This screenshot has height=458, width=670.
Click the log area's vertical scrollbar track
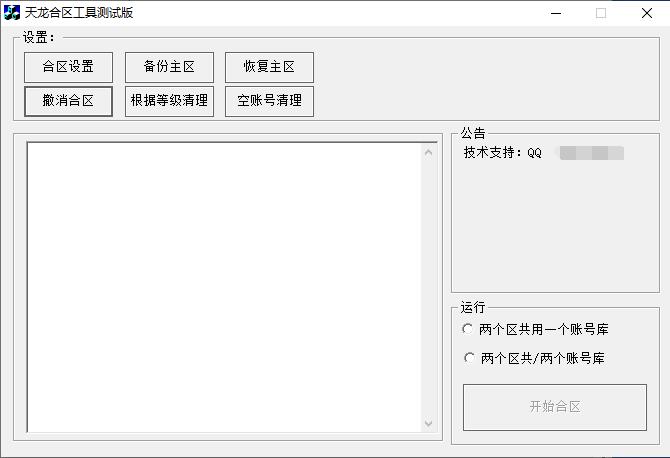pyautogui.click(x=429, y=288)
